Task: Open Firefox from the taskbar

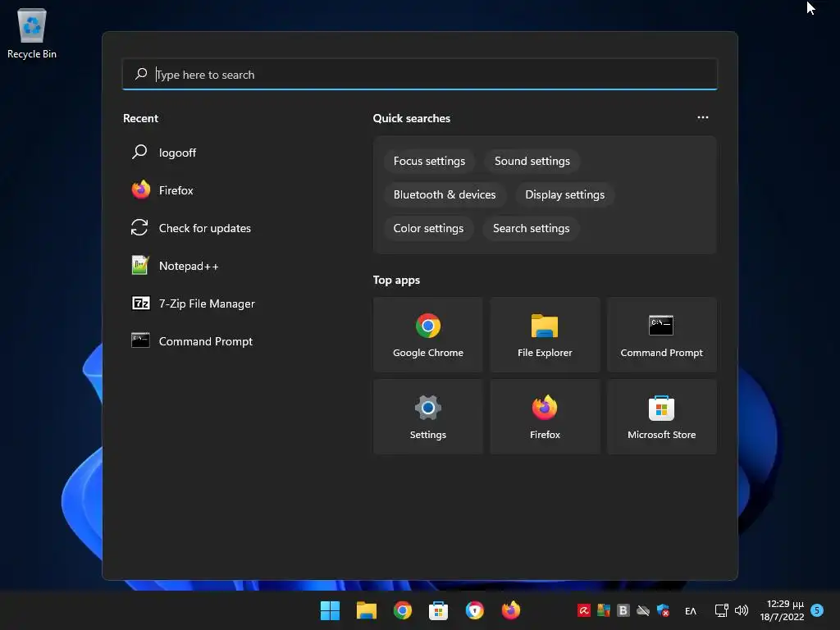Action: click(x=510, y=610)
